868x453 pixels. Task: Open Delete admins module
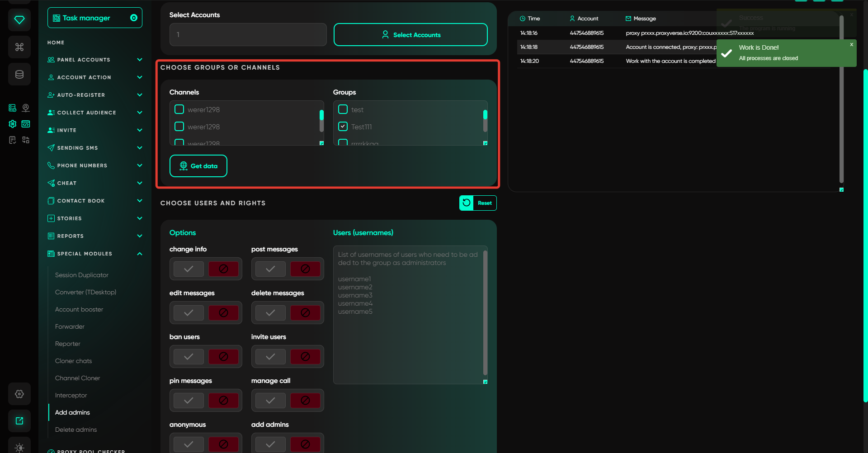pos(76,429)
